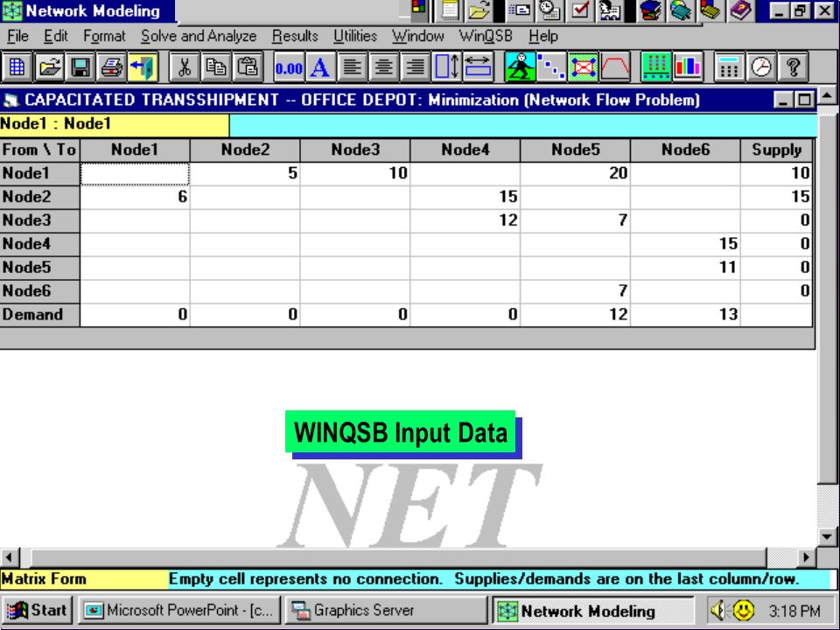The height and width of the screenshot is (630, 840).
Task: Click the Exit door icon in toolbar
Action: tap(143, 67)
